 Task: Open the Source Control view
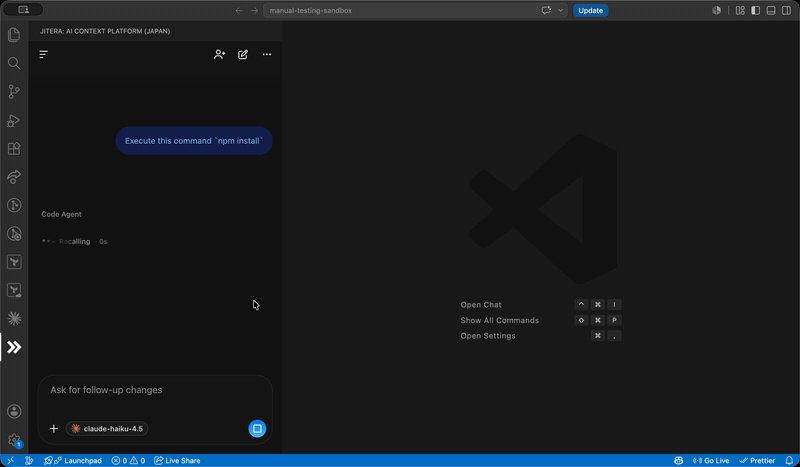click(x=14, y=92)
